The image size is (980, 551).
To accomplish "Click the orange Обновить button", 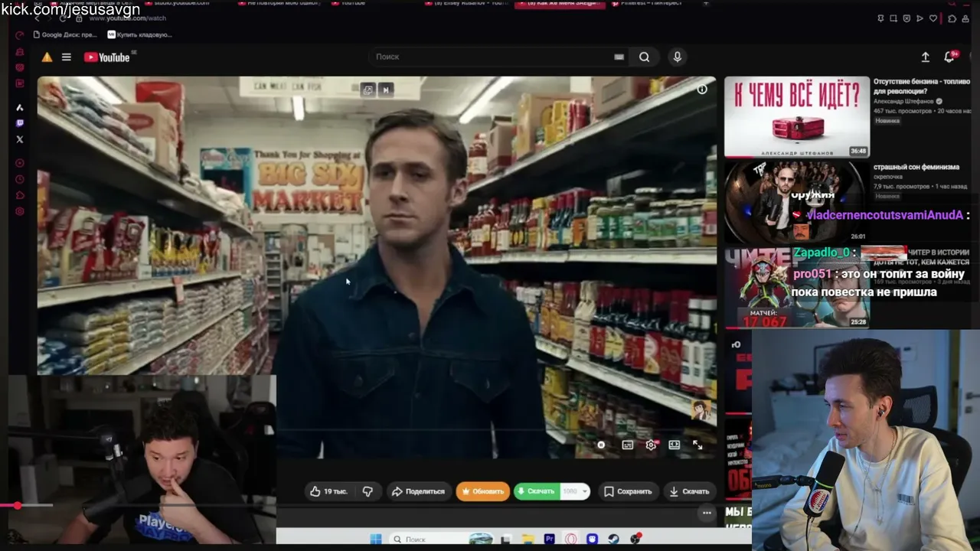I will [482, 491].
